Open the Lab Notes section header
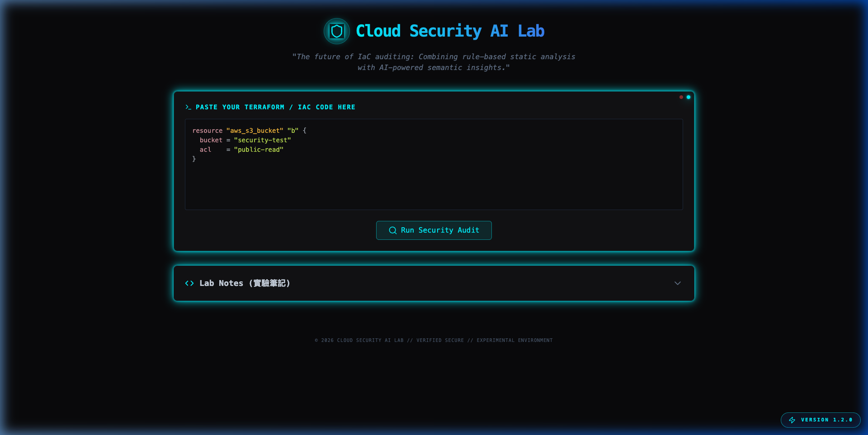This screenshot has width=868, height=435. coord(245,283)
